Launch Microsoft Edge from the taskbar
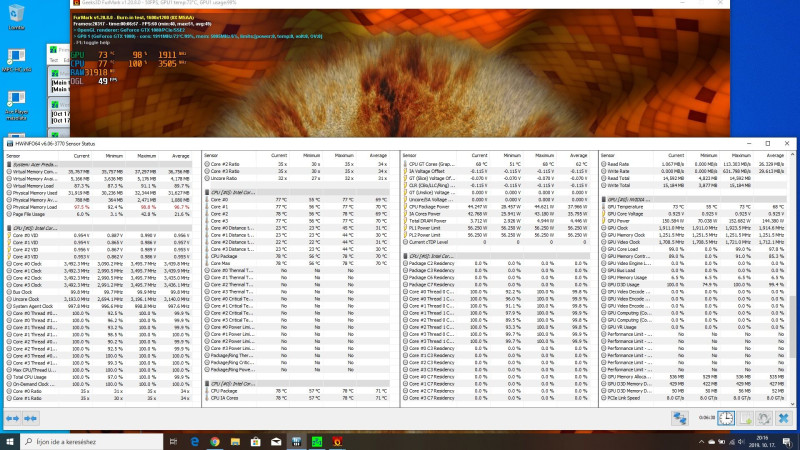This screenshot has height=450, width=800. [194, 442]
